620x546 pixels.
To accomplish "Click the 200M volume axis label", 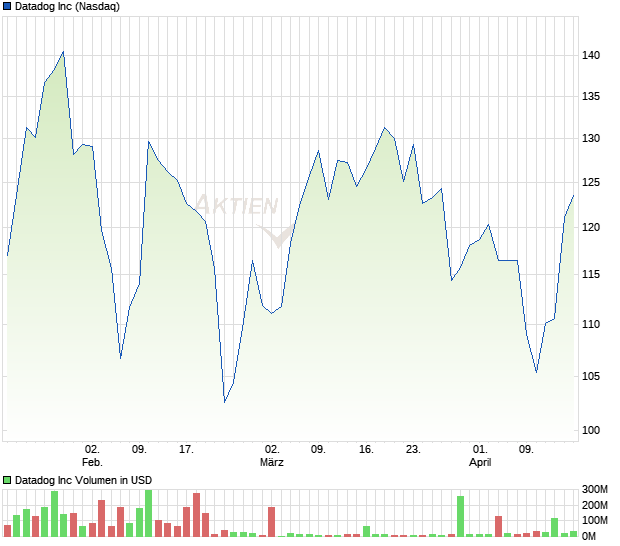I will click(x=594, y=505).
